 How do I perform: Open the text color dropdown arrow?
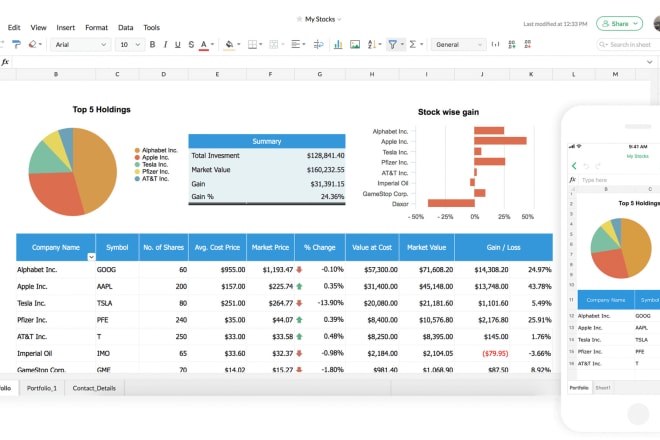[x=212, y=44]
